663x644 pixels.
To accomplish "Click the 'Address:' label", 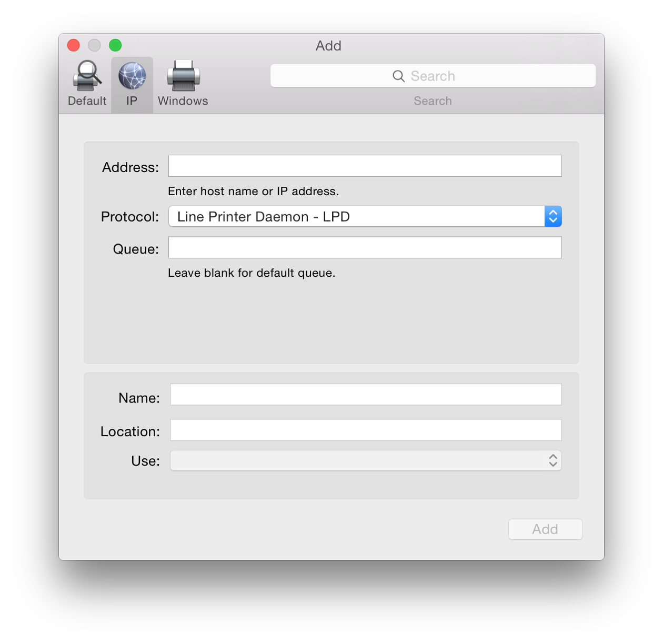I will 130,167.
